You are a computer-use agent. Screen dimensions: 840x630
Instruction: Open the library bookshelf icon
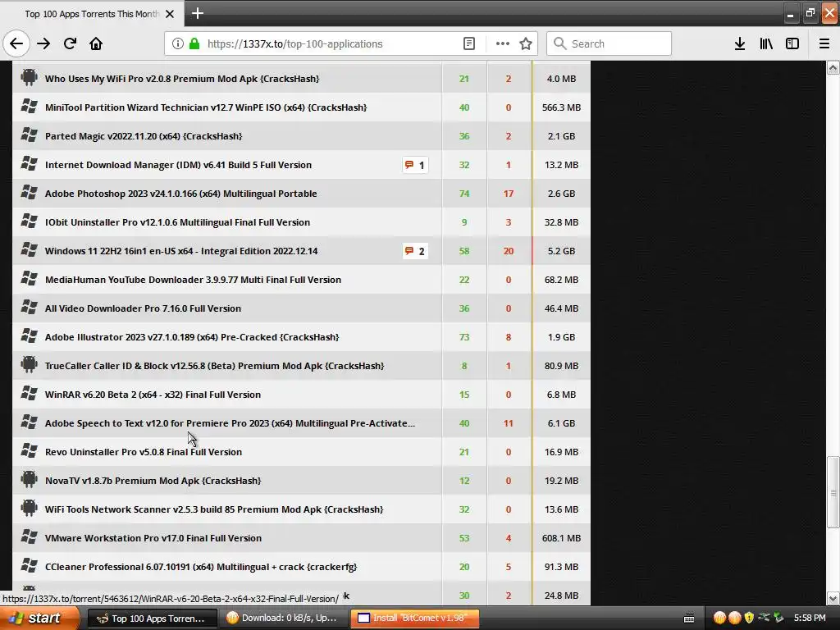766,43
